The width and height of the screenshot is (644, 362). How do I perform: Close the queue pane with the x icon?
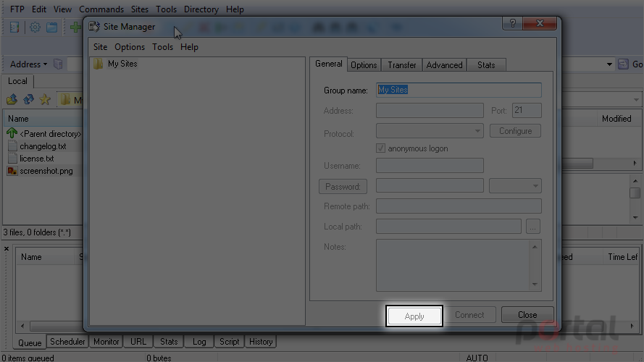pyautogui.click(x=7, y=249)
